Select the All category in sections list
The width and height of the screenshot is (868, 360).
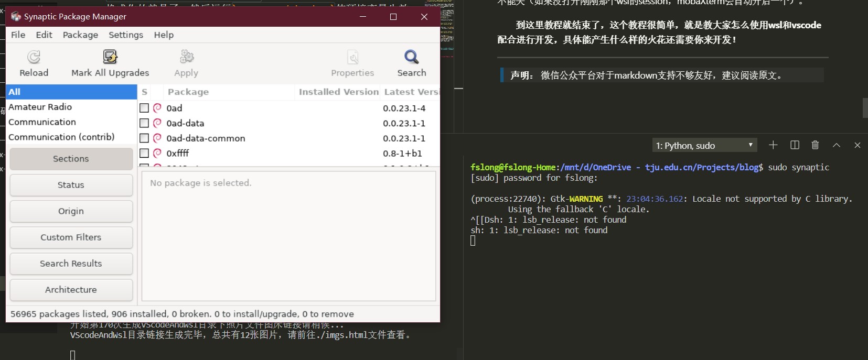pos(71,92)
